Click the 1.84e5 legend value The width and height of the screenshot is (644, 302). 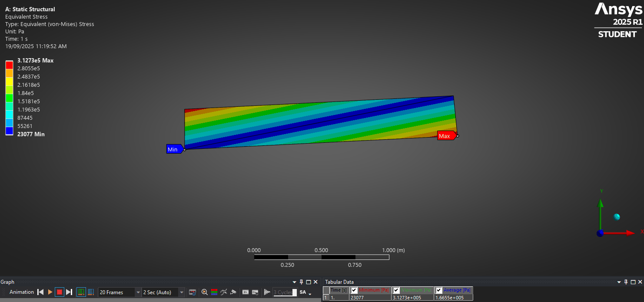pyautogui.click(x=26, y=93)
